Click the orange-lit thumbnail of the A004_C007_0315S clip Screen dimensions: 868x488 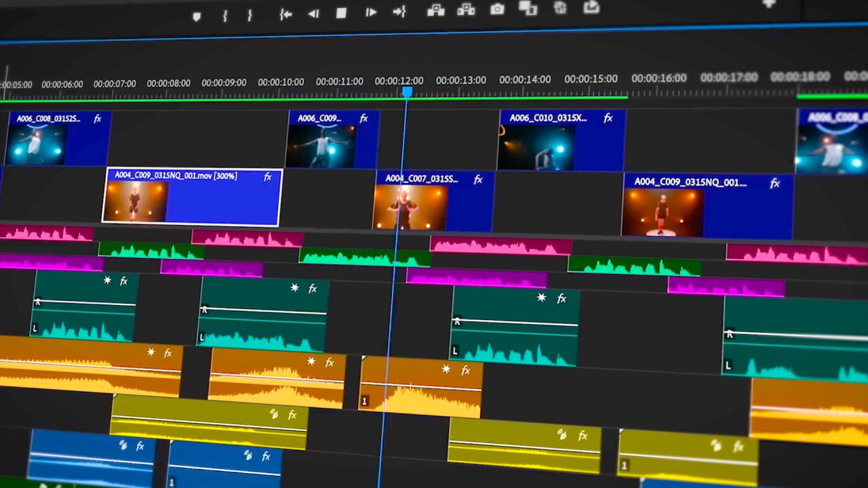point(410,207)
